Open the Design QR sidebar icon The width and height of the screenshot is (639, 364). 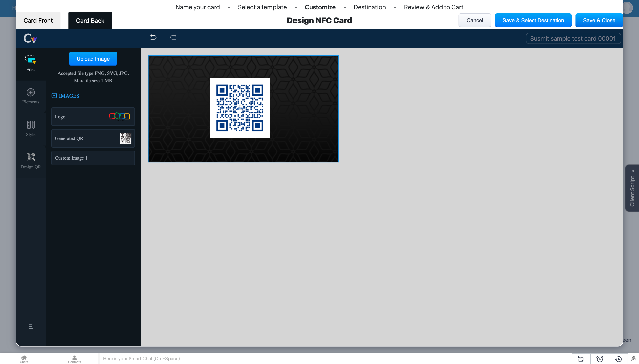(31, 161)
